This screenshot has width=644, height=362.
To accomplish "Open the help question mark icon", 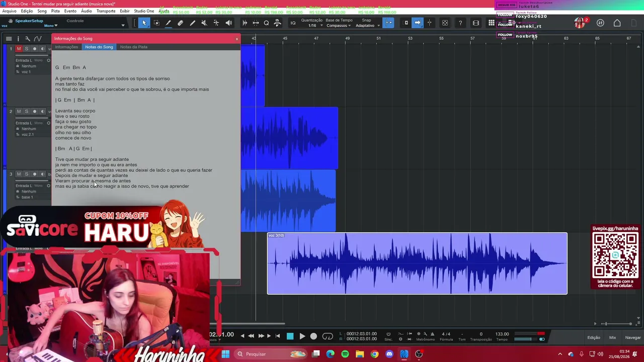I will pyautogui.click(x=460, y=23).
